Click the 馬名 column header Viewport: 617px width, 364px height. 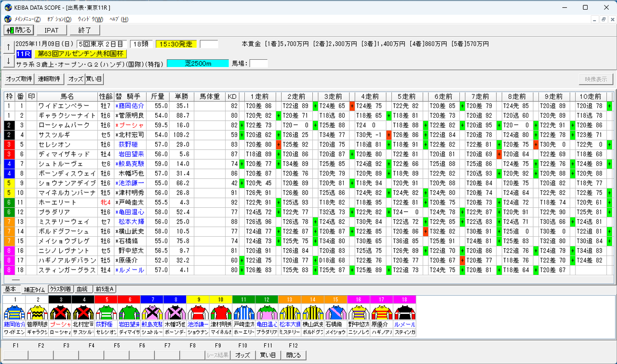tap(67, 96)
